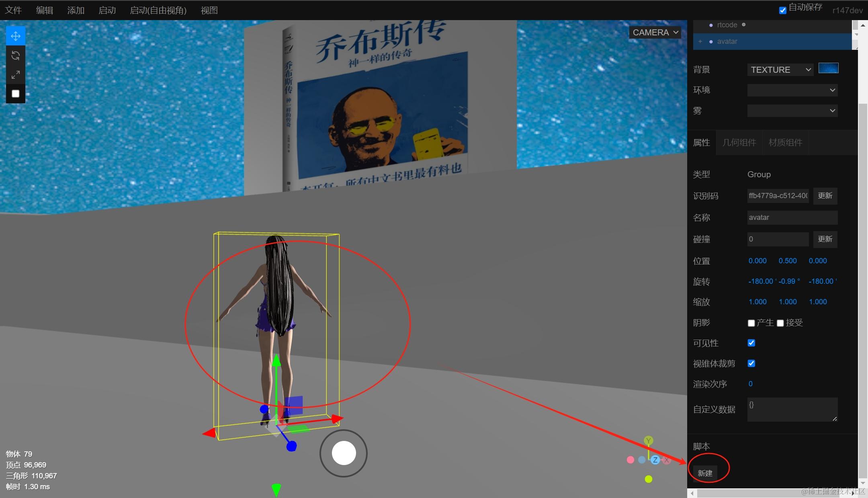Select the rotate tool
The width and height of the screenshot is (868, 498).
click(16, 55)
